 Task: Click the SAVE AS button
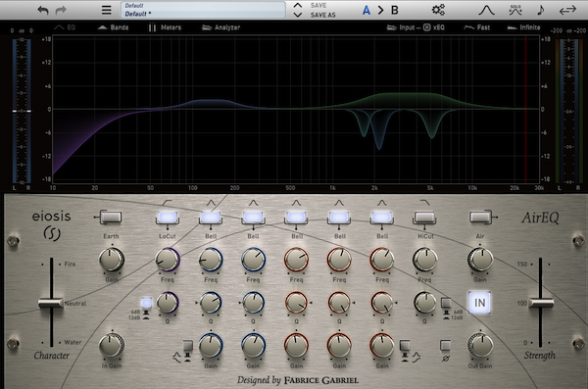(x=322, y=15)
